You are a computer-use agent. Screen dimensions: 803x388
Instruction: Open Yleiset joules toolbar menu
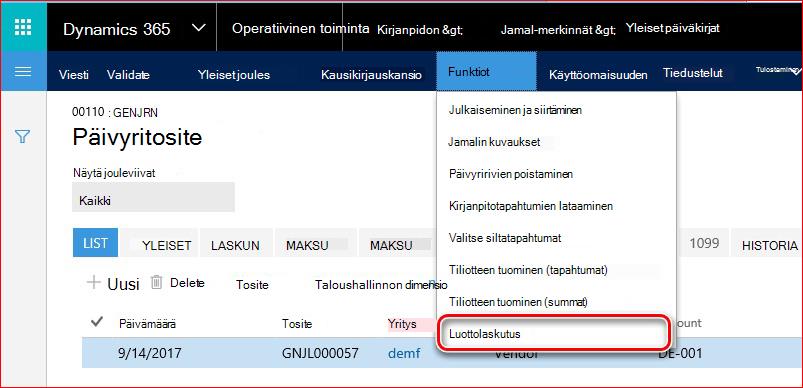[x=234, y=75]
